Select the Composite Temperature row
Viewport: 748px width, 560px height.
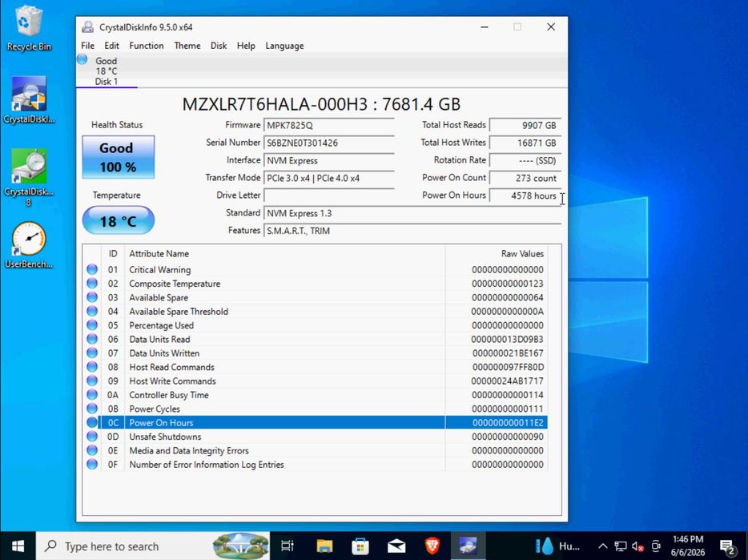point(316,284)
